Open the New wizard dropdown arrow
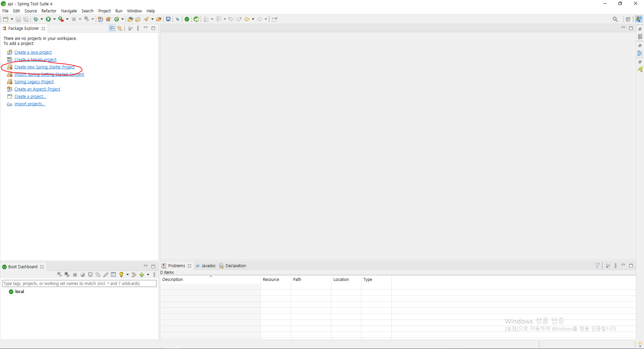 click(12, 19)
